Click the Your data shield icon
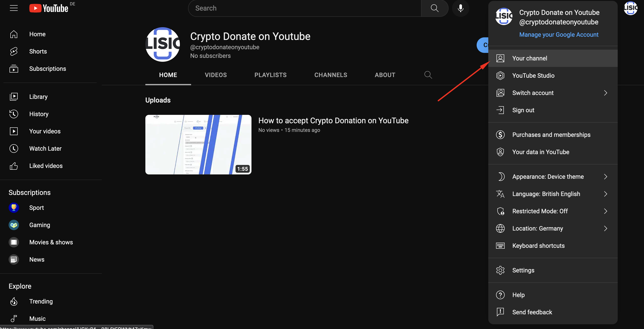 [x=500, y=152]
